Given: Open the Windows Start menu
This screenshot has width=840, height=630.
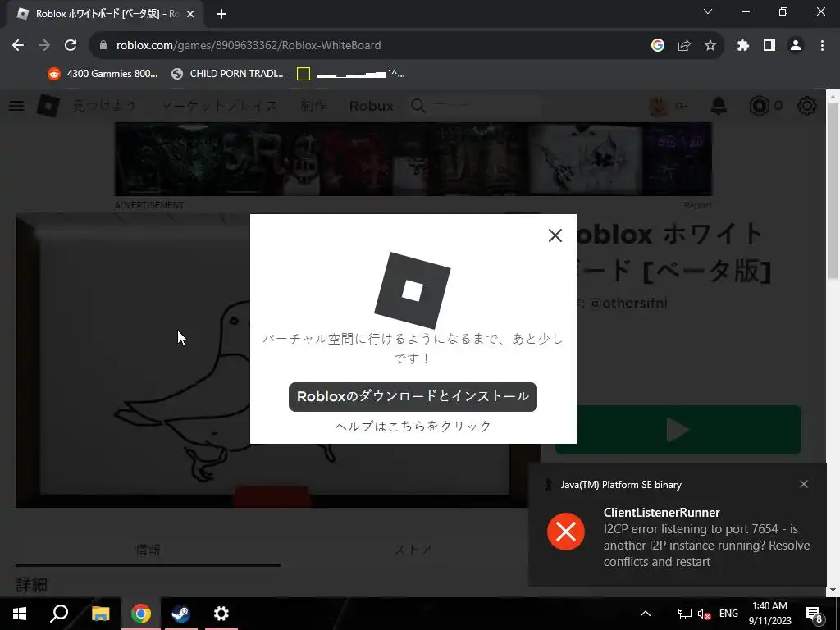Looking at the screenshot, I should [x=20, y=614].
